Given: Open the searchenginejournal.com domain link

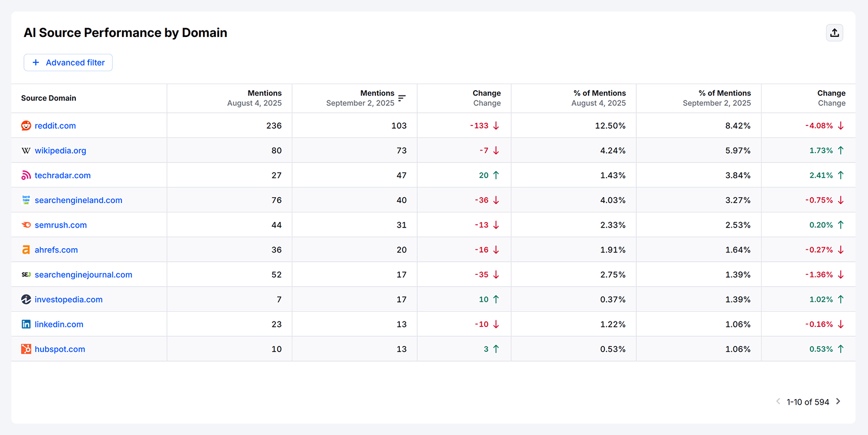Looking at the screenshot, I should (83, 275).
